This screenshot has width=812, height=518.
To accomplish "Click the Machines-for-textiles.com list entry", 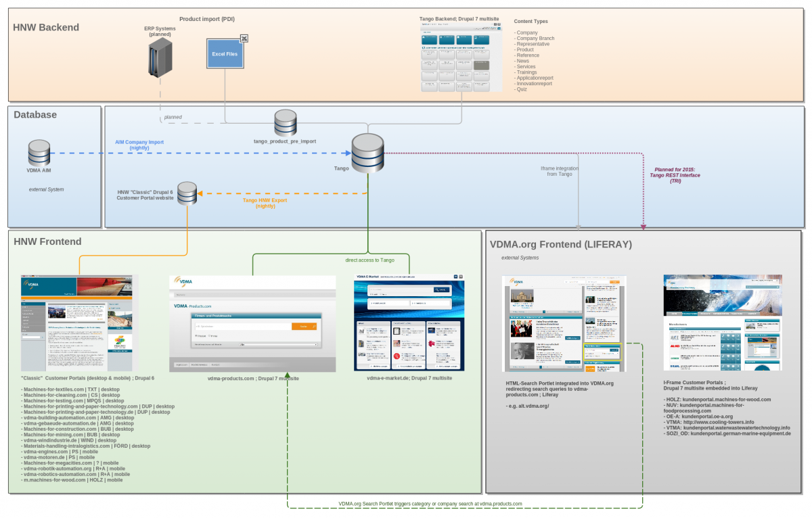I will pos(70,390).
